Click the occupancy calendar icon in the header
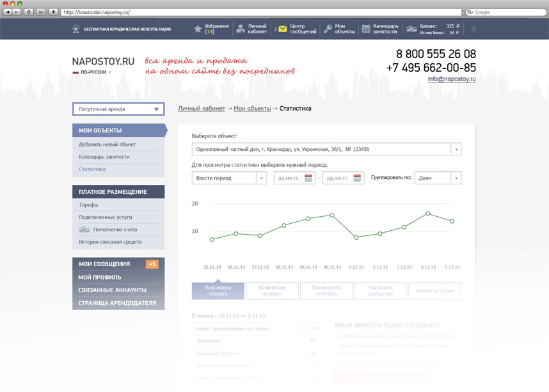 (366, 29)
